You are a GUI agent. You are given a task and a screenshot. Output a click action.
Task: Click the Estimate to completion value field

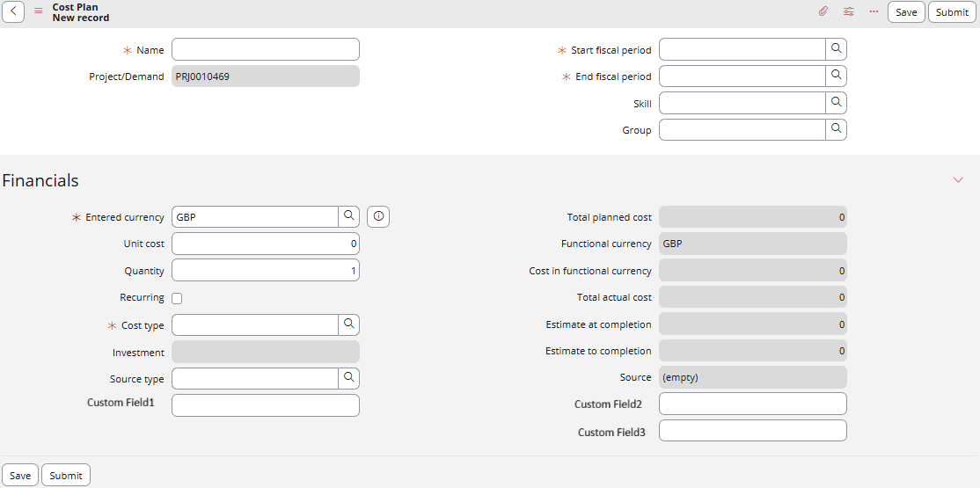(753, 351)
